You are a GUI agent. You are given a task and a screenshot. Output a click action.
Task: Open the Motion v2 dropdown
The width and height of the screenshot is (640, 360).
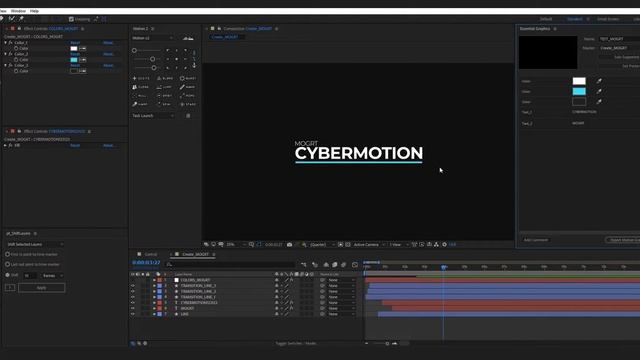(x=153, y=38)
